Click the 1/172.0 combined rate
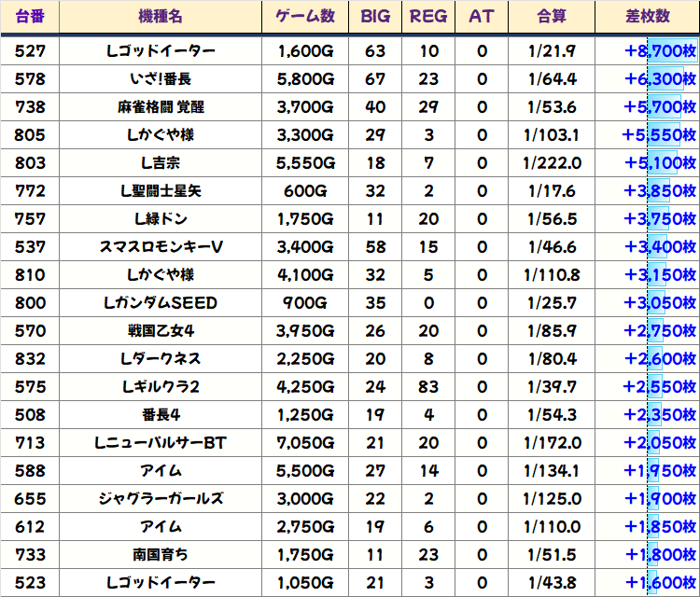The image size is (700, 597). pyautogui.click(x=552, y=442)
